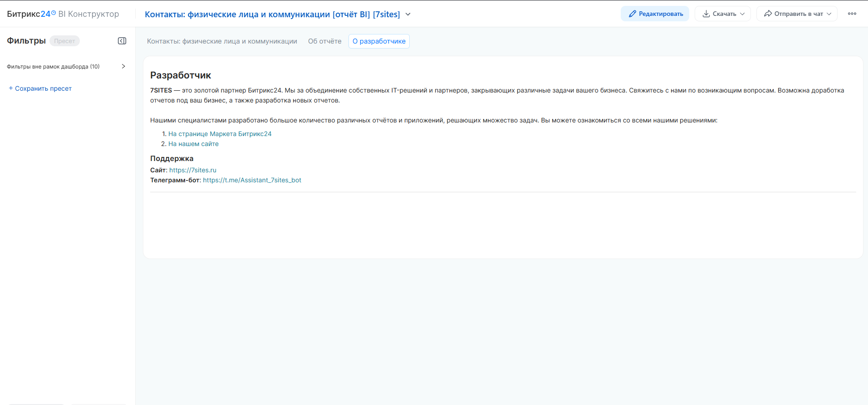Click the Редактировать button
Viewport: 868px width, 405px height.
(655, 14)
